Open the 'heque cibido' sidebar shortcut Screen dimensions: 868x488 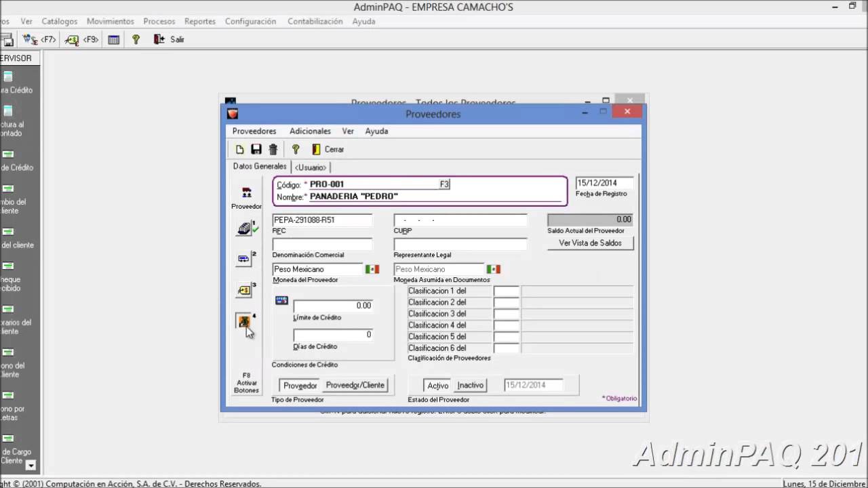[x=11, y=277]
